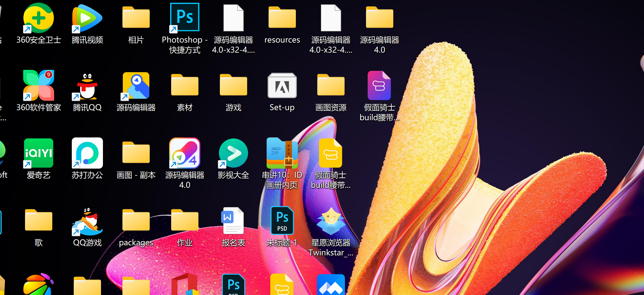The image size is (644, 295).
Task: Select the 源码编辑器 4.0 folder icon
Action: pos(380,18)
